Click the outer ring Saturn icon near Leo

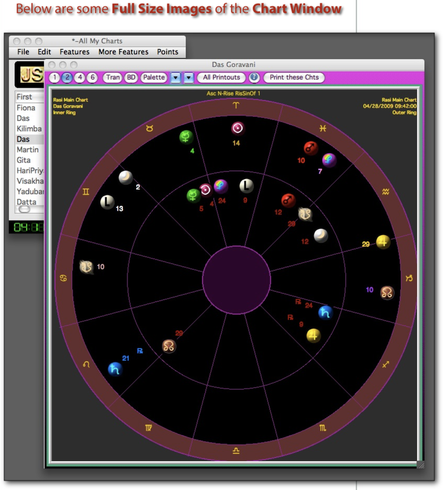(115, 369)
